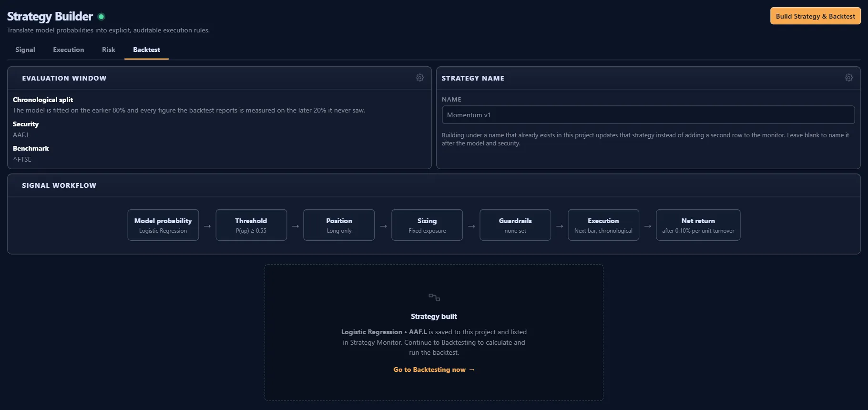Screen dimensions: 868x410
Task: Select the Net return workflow step
Action: coord(698,225)
